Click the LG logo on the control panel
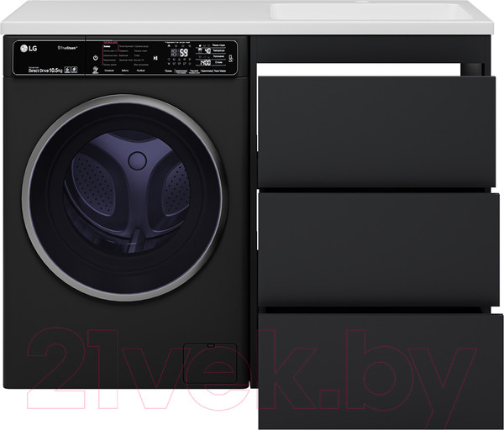 [29, 49]
